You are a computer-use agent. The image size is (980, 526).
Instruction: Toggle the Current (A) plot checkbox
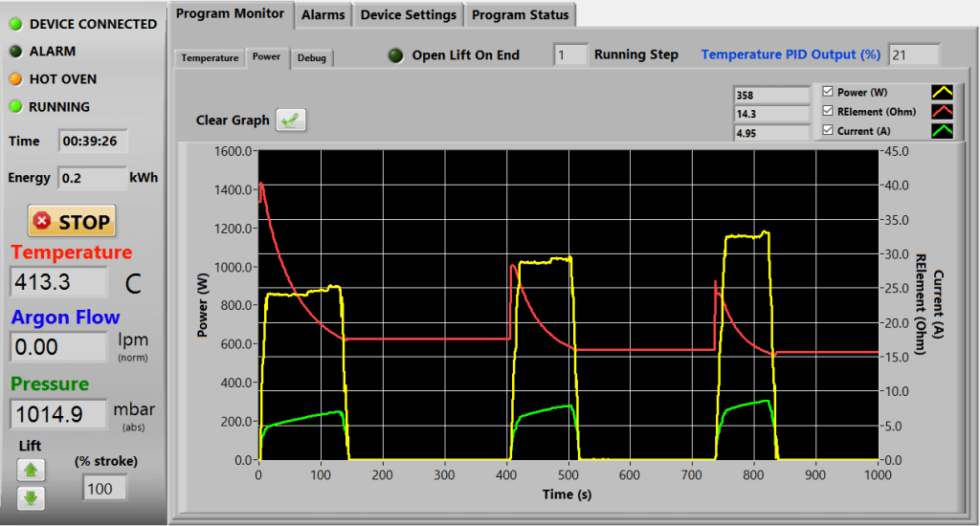[828, 130]
